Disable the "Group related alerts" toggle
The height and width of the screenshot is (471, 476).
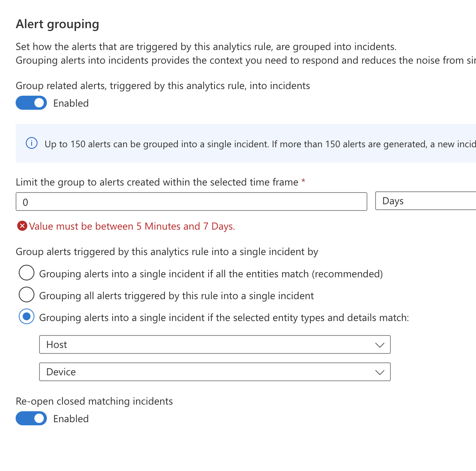point(31,103)
